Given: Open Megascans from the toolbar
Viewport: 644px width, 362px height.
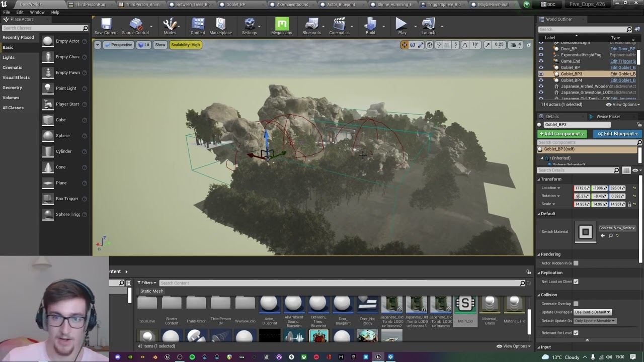Looking at the screenshot, I should click(281, 27).
